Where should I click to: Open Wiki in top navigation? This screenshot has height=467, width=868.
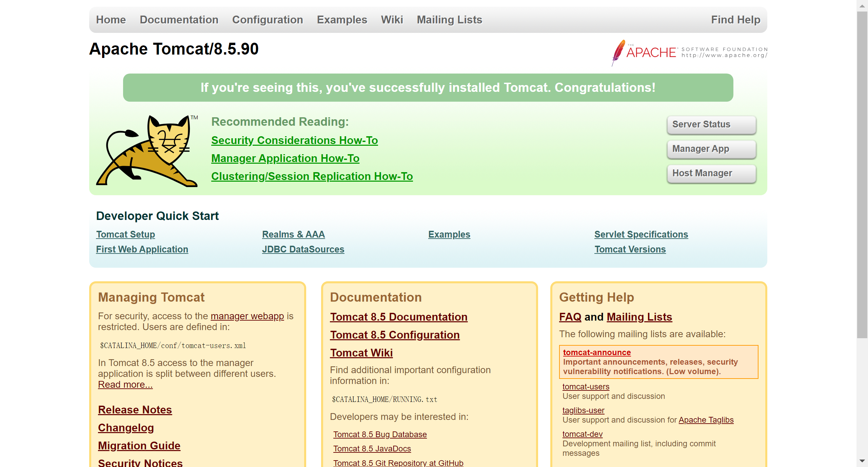[392, 20]
